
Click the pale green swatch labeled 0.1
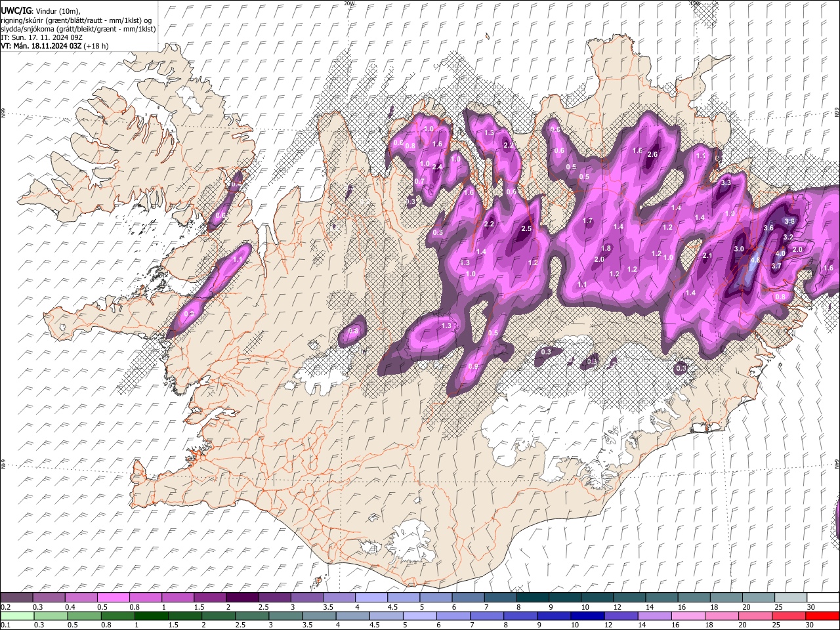click(x=16, y=616)
